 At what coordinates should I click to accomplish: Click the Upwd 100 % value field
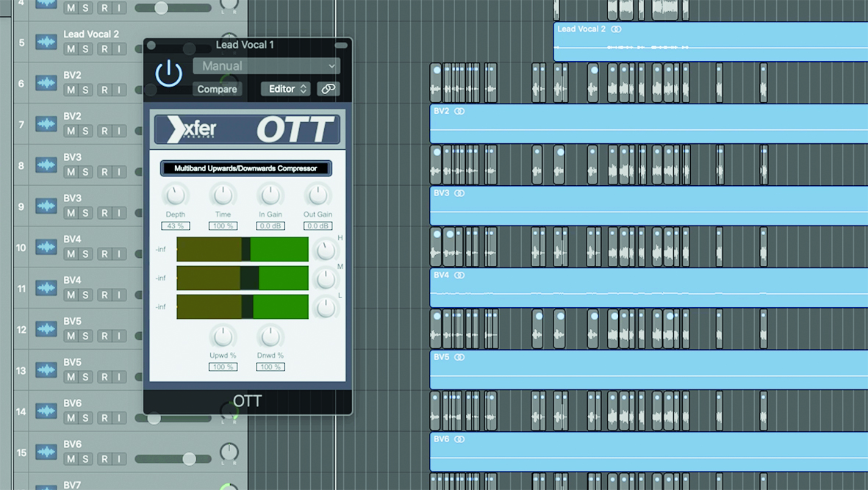click(x=223, y=367)
